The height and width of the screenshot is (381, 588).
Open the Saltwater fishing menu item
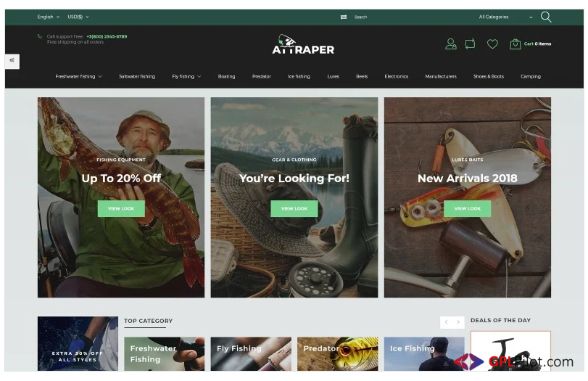point(137,77)
